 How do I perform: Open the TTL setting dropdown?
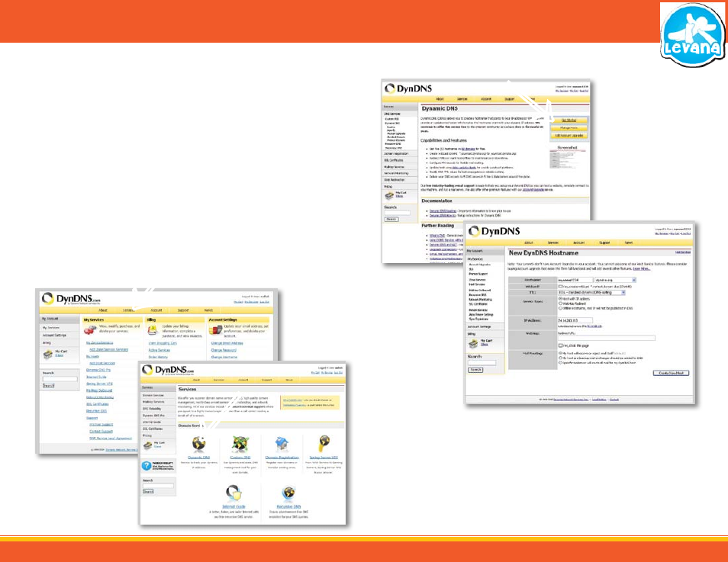point(592,293)
